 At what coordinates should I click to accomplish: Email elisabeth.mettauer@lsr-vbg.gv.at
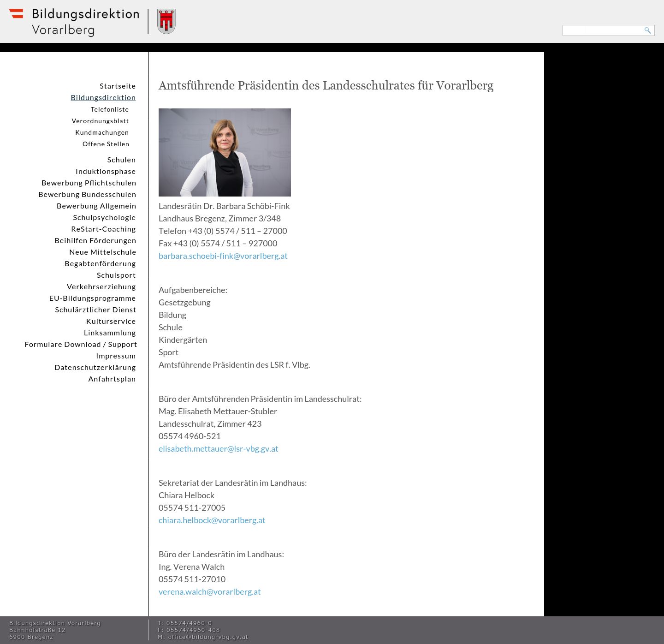[219, 448]
